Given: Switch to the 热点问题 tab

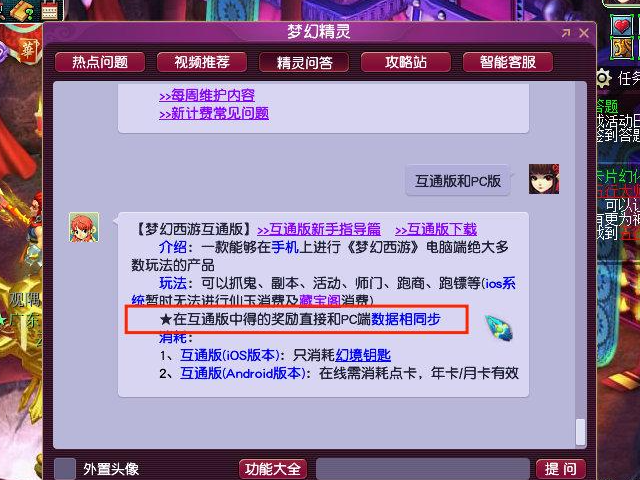Looking at the screenshot, I should tap(100, 62).
